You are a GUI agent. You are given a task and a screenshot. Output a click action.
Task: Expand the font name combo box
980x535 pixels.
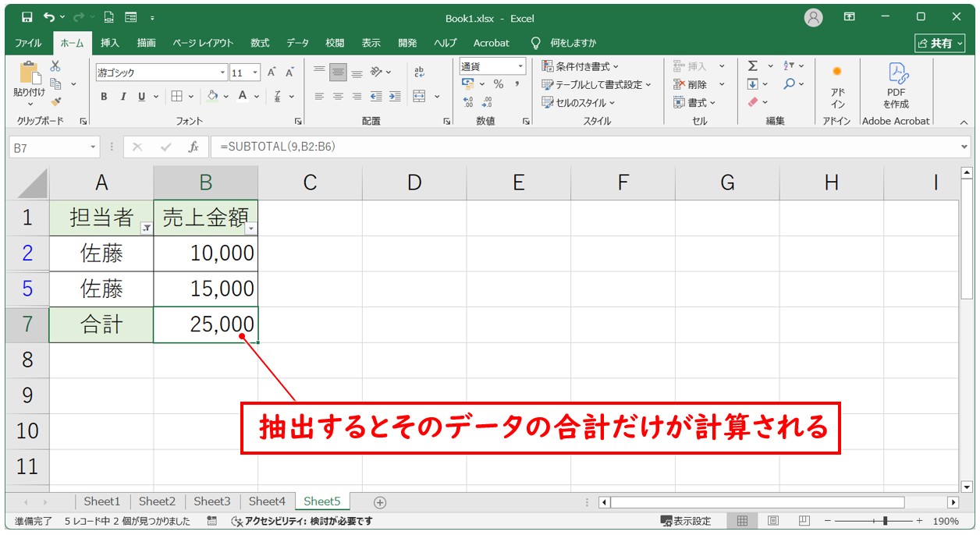[x=222, y=73]
